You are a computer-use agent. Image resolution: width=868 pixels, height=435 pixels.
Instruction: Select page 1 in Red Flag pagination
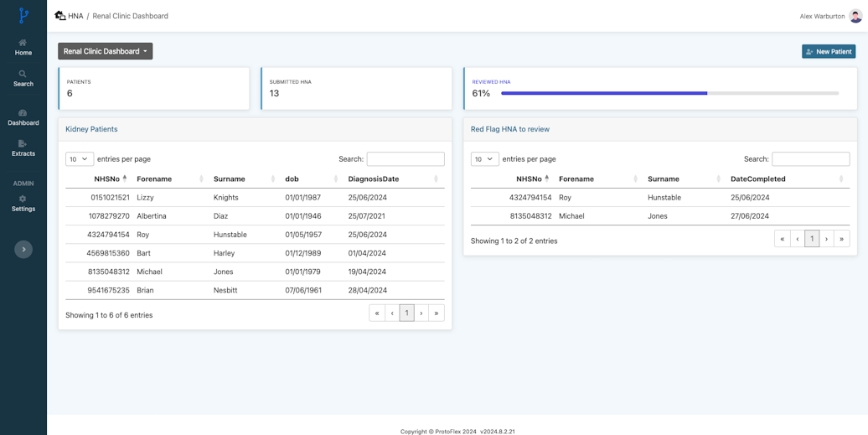(x=812, y=239)
